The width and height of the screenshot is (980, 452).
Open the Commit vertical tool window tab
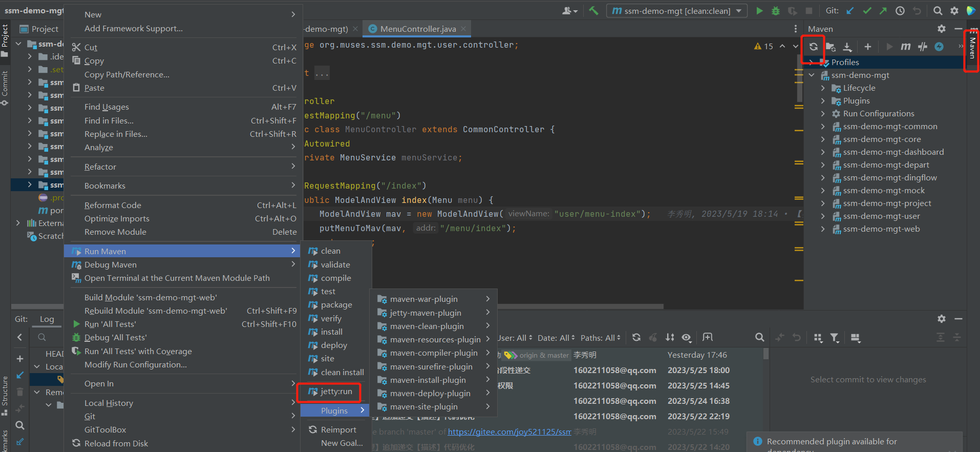point(5,87)
